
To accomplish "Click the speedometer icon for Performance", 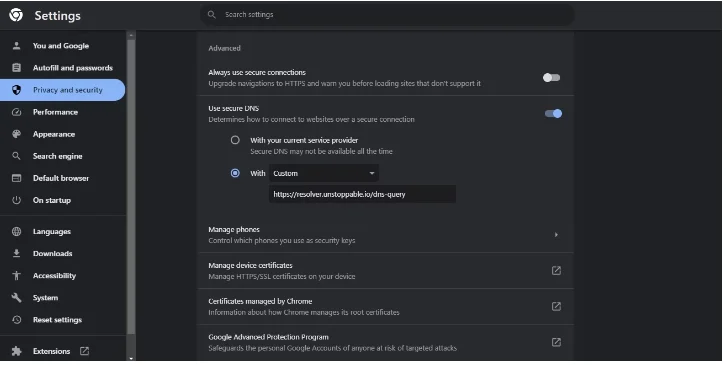I will (x=16, y=112).
